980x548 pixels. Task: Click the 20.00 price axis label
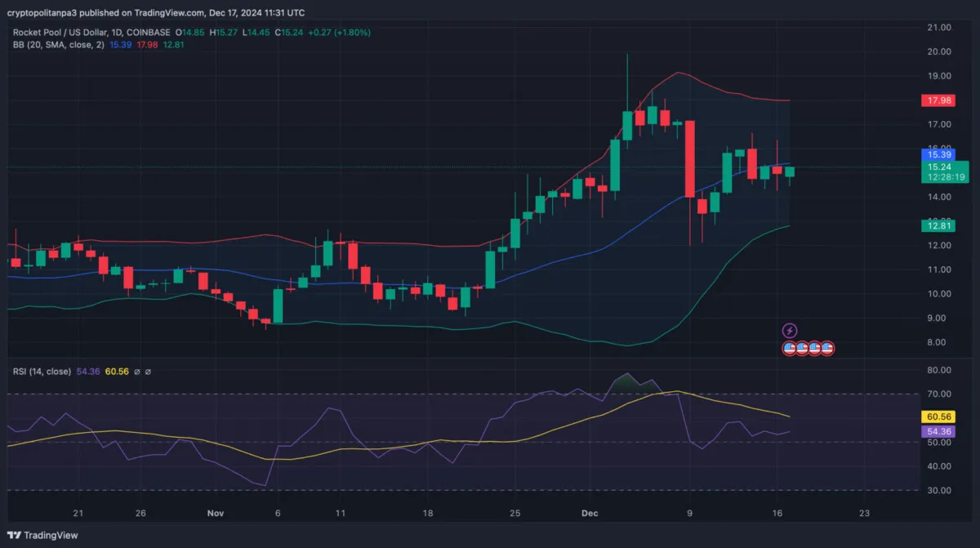pos(939,51)
